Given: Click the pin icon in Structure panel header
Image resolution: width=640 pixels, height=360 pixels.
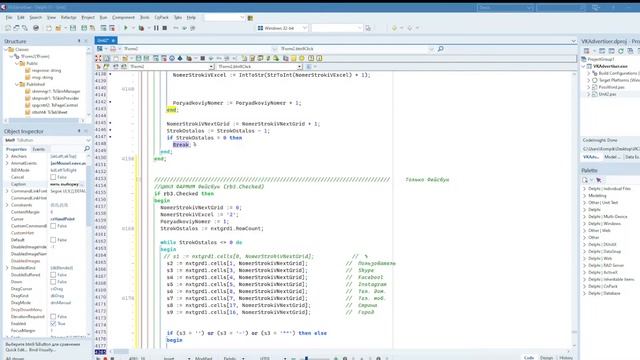Looking at the screenshot, I should coord(79,41).
